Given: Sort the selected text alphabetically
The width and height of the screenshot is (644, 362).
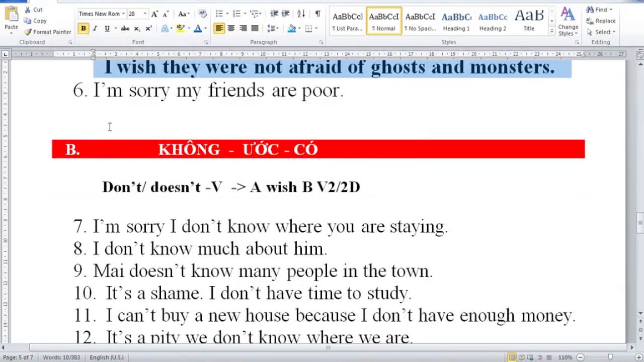Looking at the screenshot, I should 301,14.
